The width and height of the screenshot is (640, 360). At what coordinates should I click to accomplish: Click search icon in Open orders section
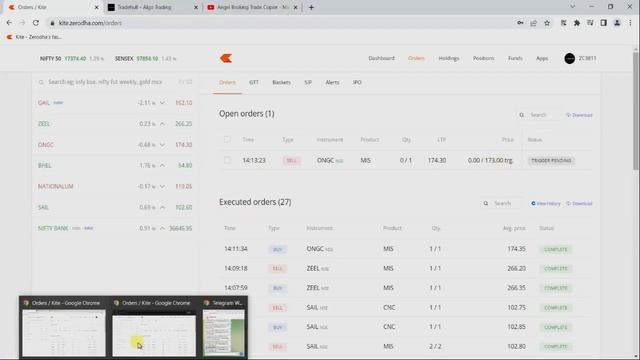[x=521, y=115]
